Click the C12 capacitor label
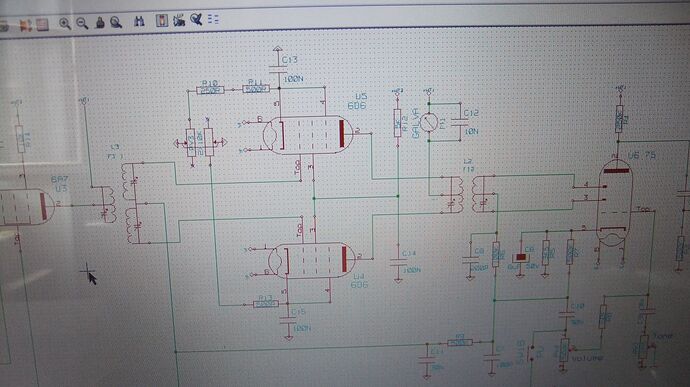The width and height of the screenshot is (690, 387). (471, 113)
